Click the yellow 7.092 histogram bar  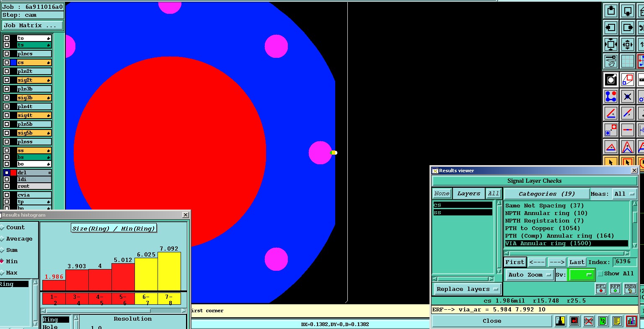pyautogui.click(x=169, y=271)
